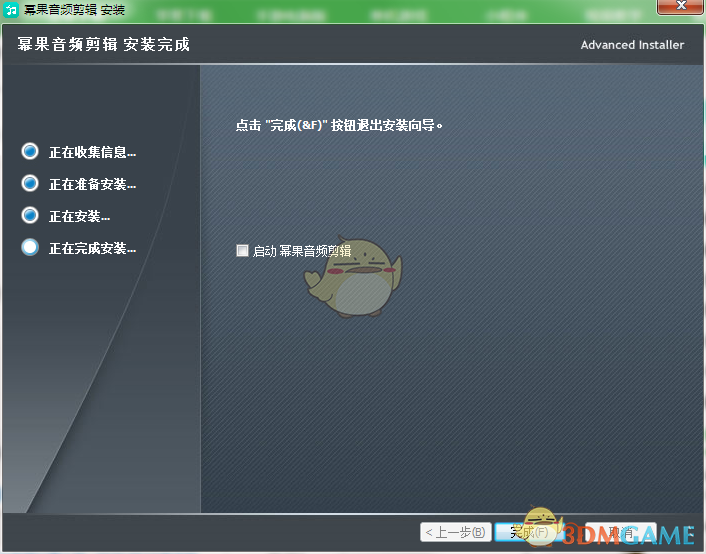Click the 上一步(B) back button
This screenshot has width=706, height=554.
tap(456, 532)
